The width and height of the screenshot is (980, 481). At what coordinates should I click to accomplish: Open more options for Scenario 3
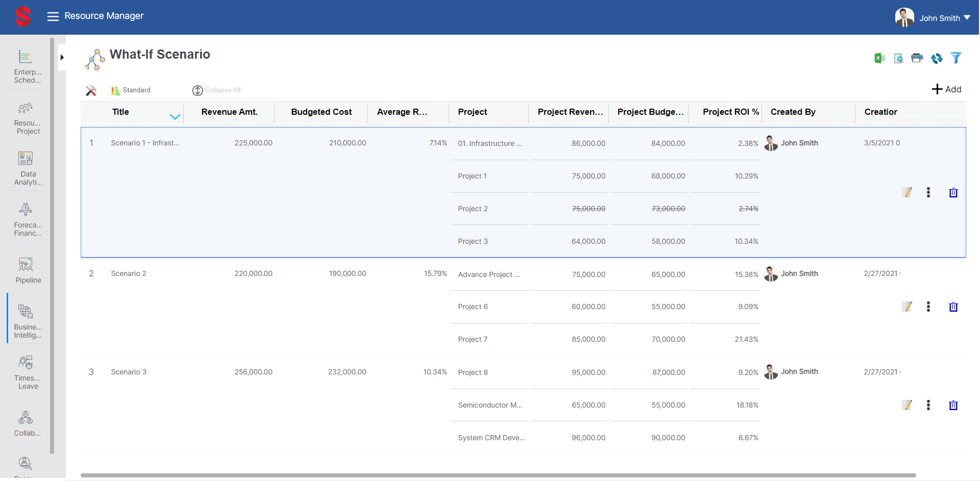[928, 405]
